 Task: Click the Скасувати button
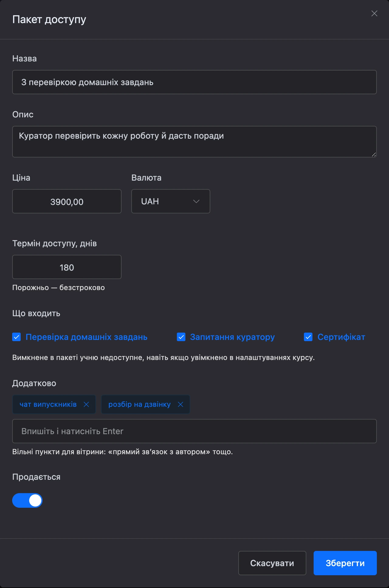tap(272, 563)
